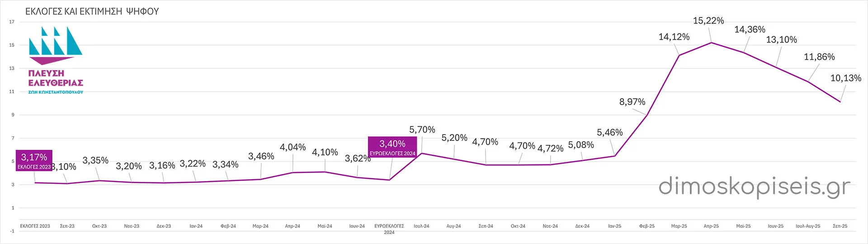This screenshot has height=244, width=868.
Task: Click the Ιουλ-Αυγ-25 axis label
Action: point(807,226)
